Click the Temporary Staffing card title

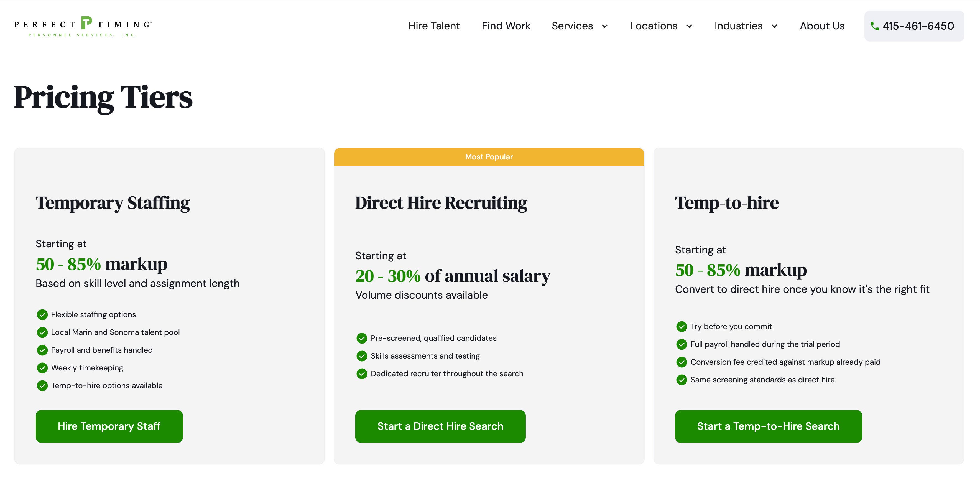(113, 203)
